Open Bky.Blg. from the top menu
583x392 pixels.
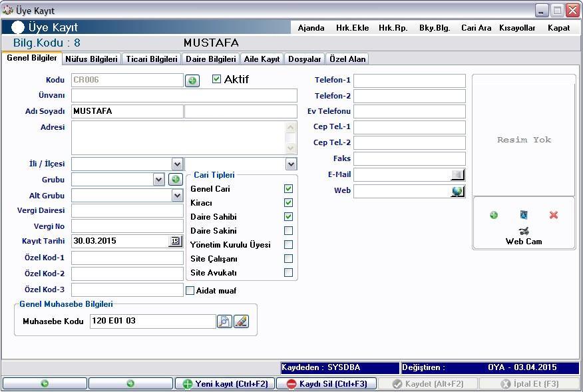click(435, 28)
